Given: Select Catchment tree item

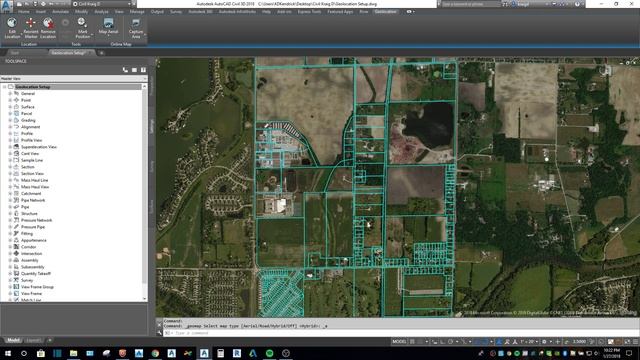Looking at the screenshot, I should (x=31, y=193).
